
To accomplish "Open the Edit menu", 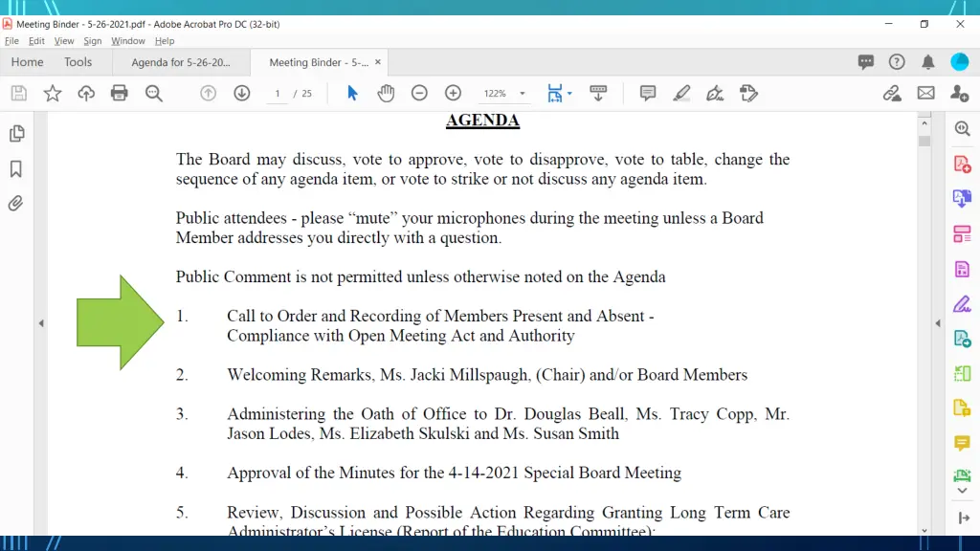I will pyautogui.click(x=36, y=40).
